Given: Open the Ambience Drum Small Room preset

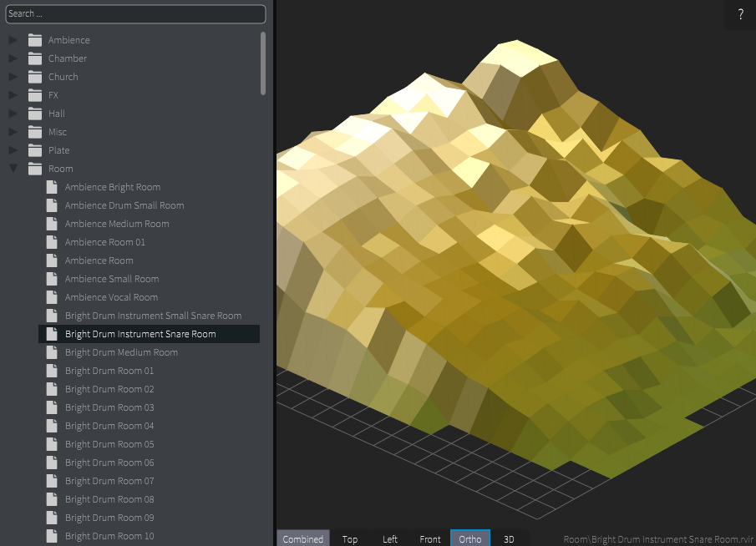Looking at the screenshot, I should (124, 205).
